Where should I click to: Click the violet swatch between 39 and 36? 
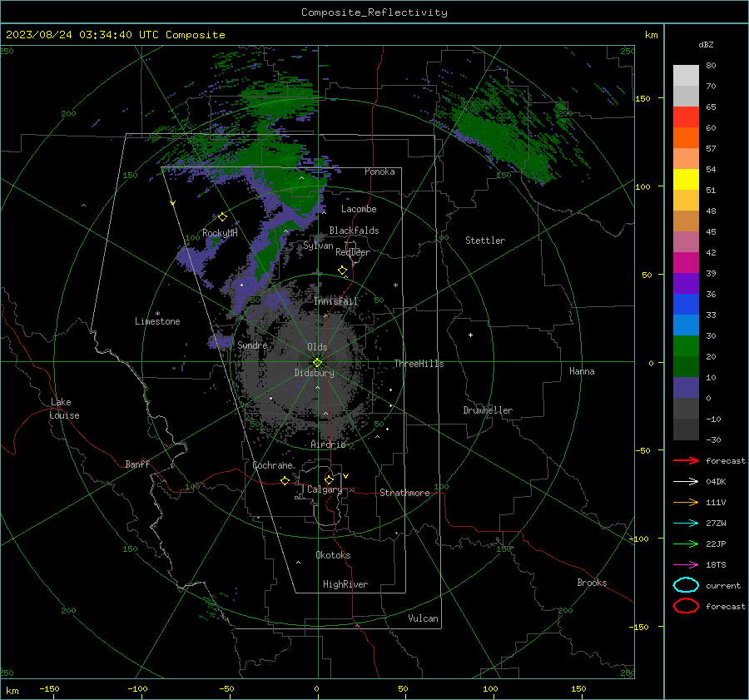pyautogui.click(x=686, y=284)
